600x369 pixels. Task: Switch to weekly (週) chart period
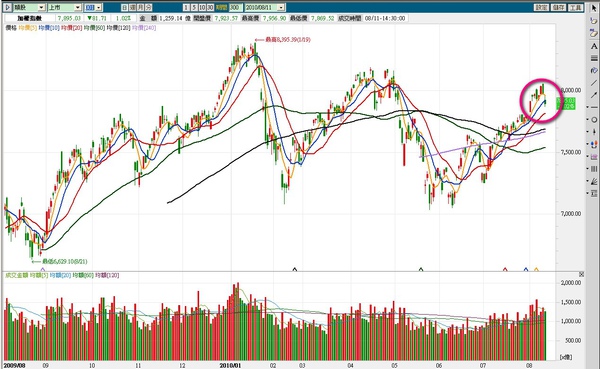click(x=132, y=7)
